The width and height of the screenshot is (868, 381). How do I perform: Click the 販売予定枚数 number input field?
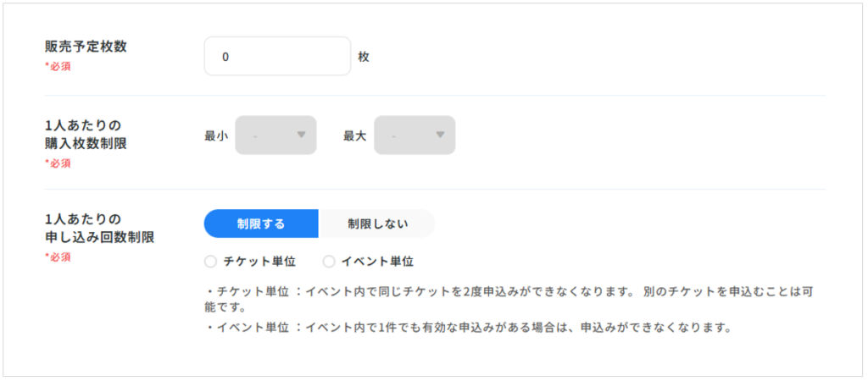[276, 57]
